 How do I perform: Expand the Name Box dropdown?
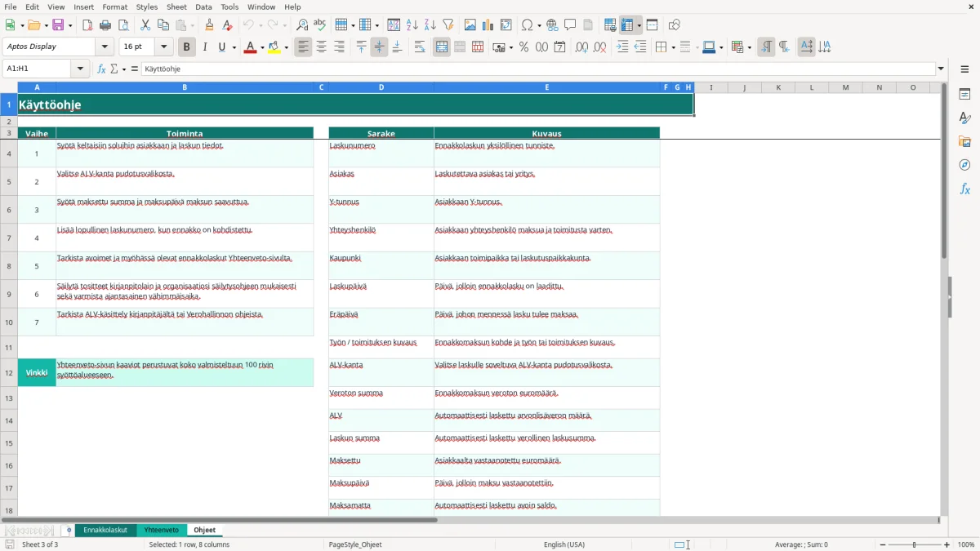pos(80,69)
